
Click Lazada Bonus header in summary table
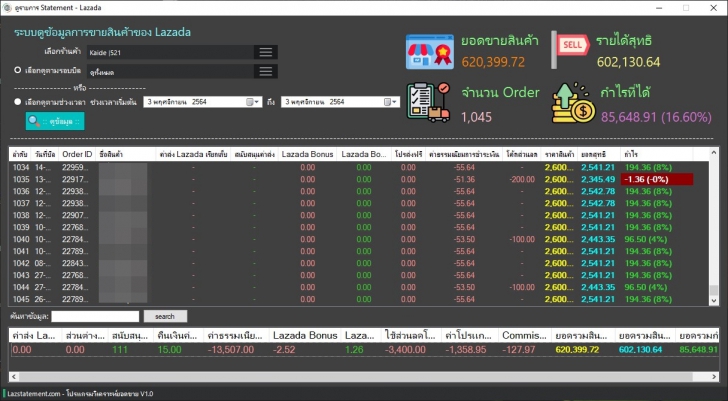click(305, 335)
